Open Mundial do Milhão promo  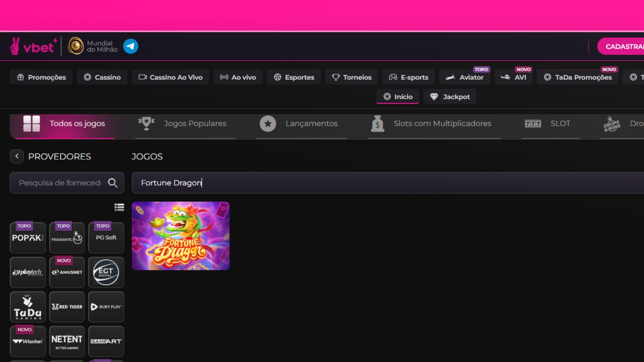click(93, 46)
